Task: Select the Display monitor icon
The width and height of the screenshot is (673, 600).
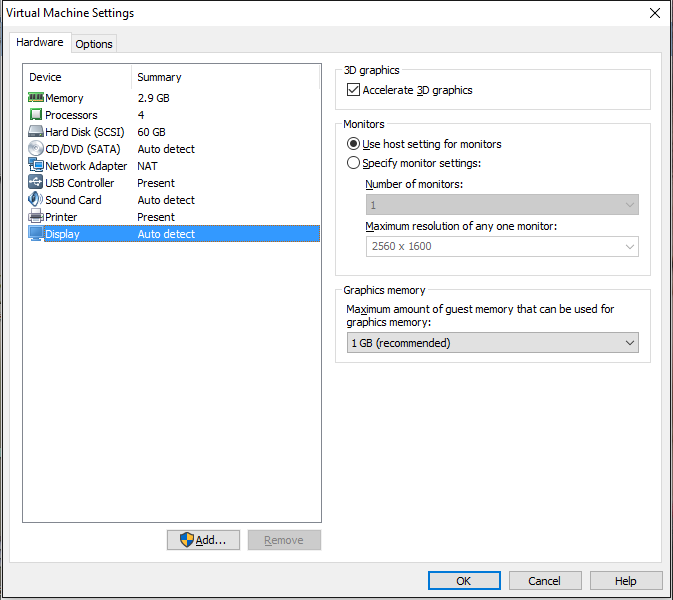Action: 36,234
